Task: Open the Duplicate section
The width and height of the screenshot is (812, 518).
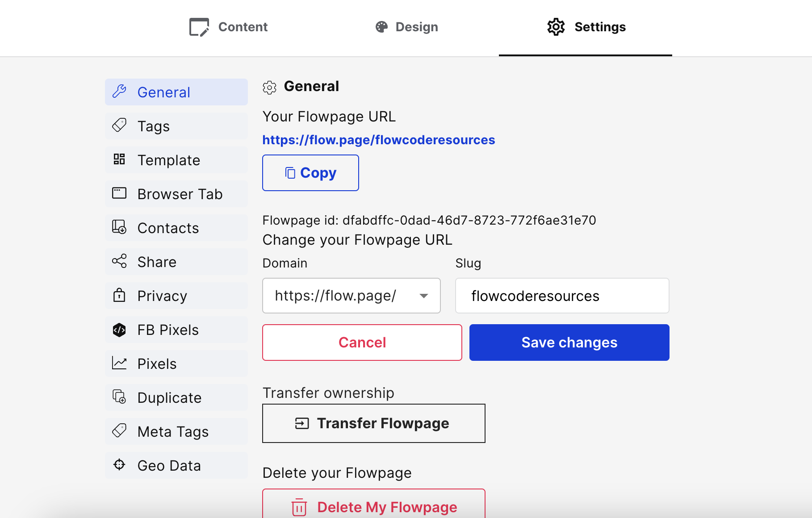Action: (176, 397)
